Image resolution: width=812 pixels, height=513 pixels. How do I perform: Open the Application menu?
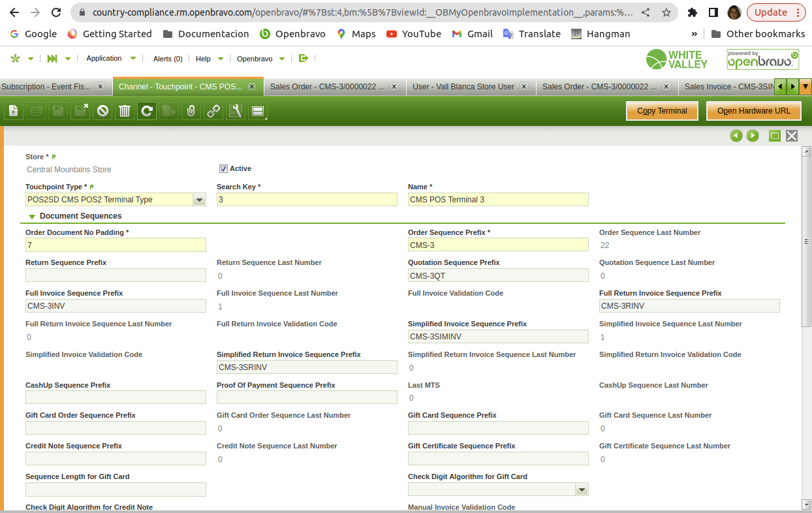pyautogui.click(x=104, y=58)
